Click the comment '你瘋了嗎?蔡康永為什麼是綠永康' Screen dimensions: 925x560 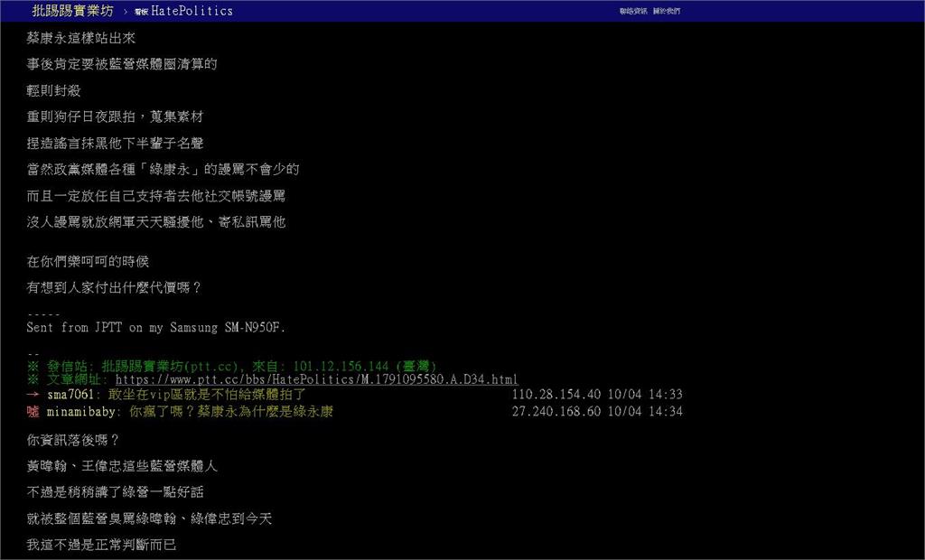(x=231, y=411)
